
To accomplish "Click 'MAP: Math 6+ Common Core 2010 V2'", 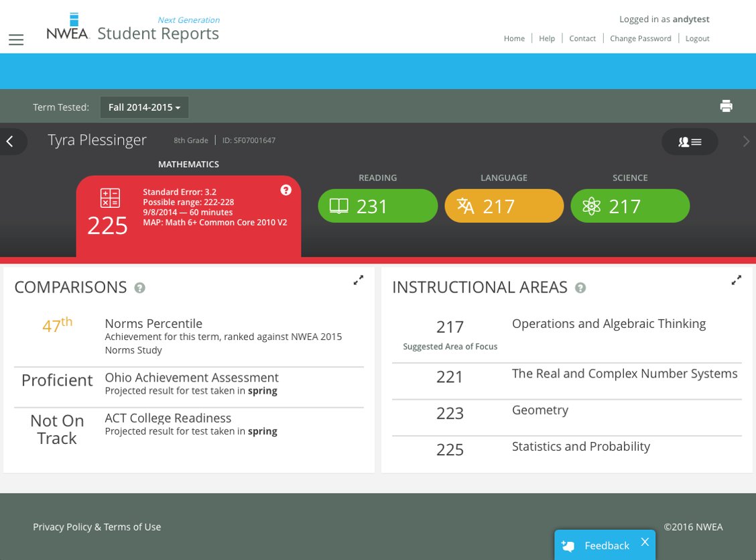I will pyautogui.click(x=215, y=223).
